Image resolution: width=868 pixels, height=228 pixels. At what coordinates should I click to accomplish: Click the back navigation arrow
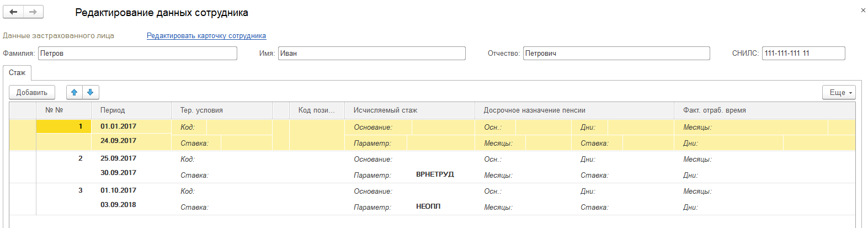pyautogui.click(x=13, y=12)
